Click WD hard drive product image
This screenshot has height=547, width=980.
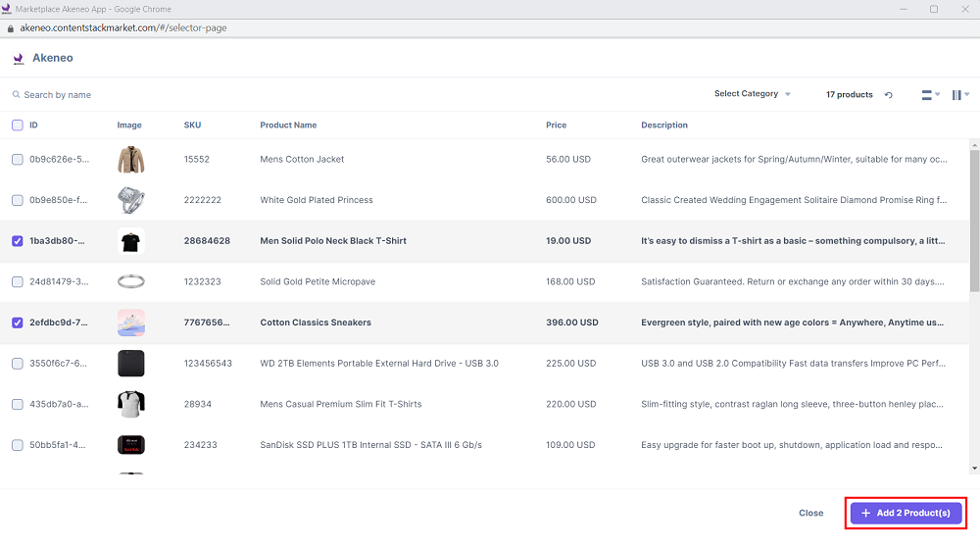131,364
